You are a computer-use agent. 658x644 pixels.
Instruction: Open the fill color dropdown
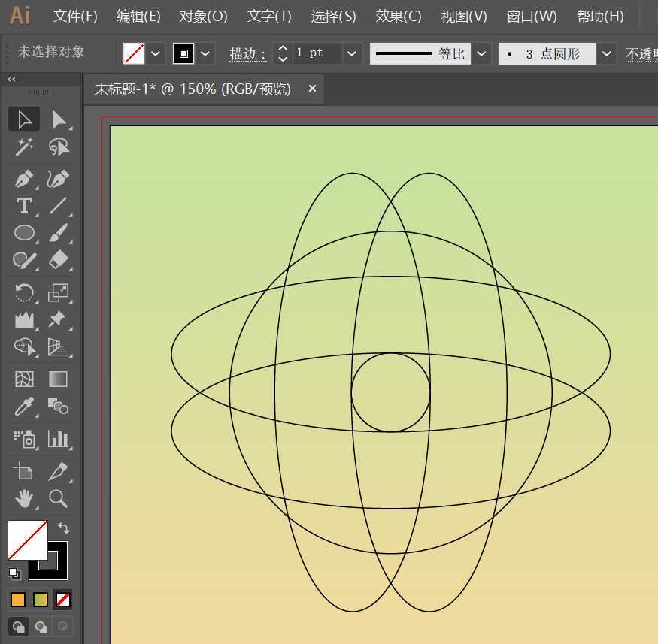tap(156, 53)
